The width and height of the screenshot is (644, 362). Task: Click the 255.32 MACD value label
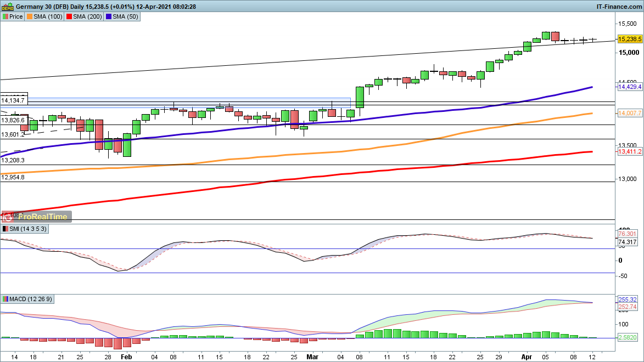pos(627,300)
